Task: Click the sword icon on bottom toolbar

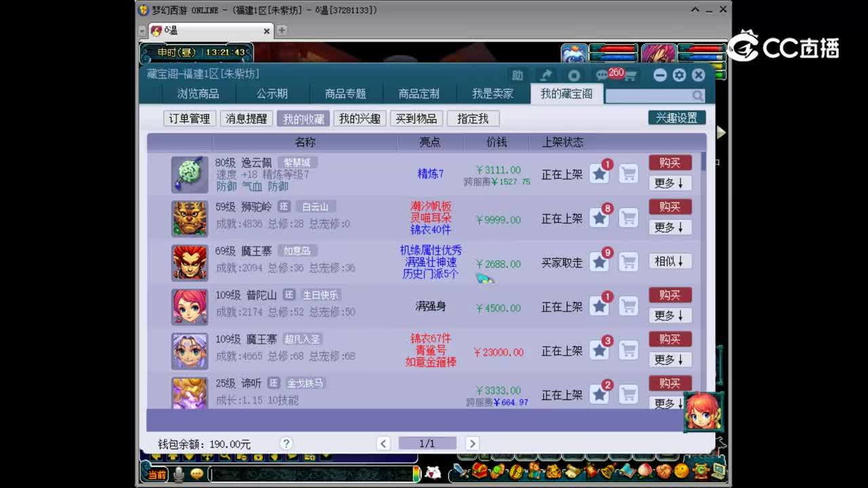Action: point(460,470)
